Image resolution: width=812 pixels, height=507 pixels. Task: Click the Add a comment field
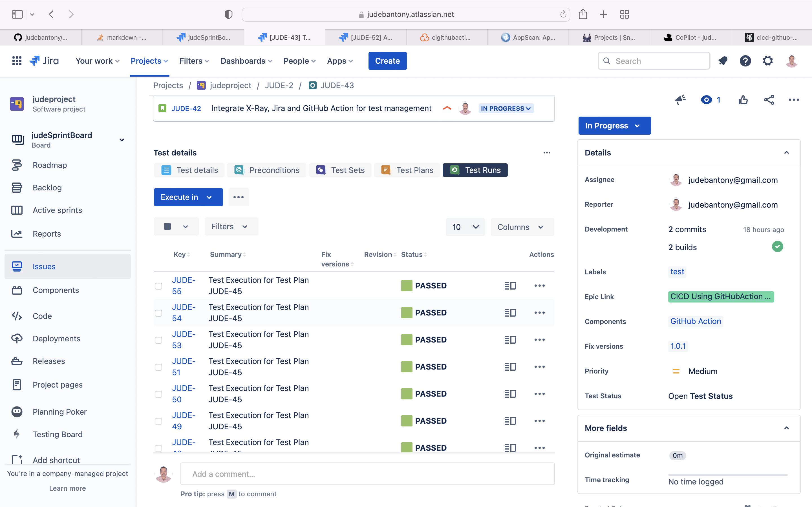pyautogui.click(x=367, y=474)
